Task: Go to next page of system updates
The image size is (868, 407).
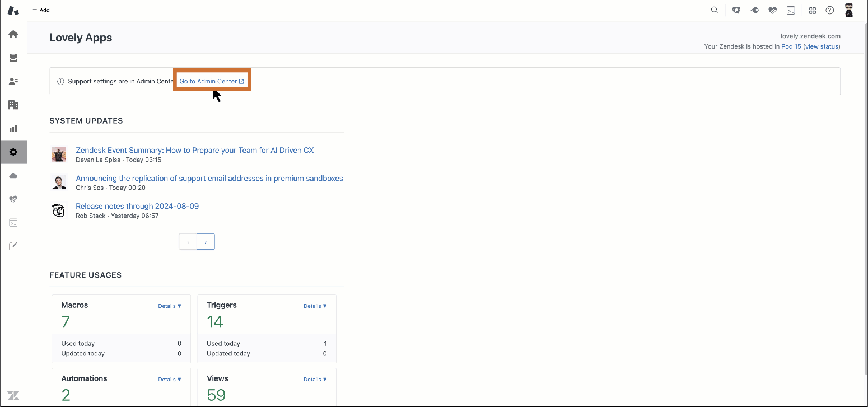Action: pos(206,242)
